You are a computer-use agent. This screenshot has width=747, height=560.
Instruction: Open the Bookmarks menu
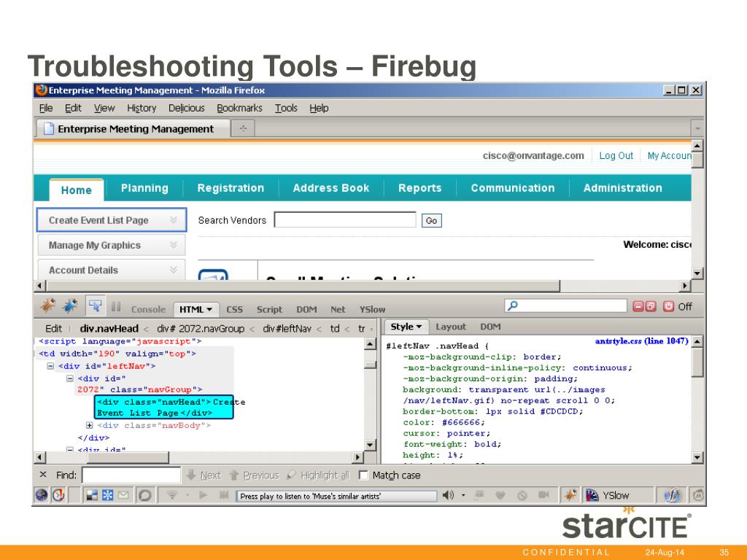[239, 108]
